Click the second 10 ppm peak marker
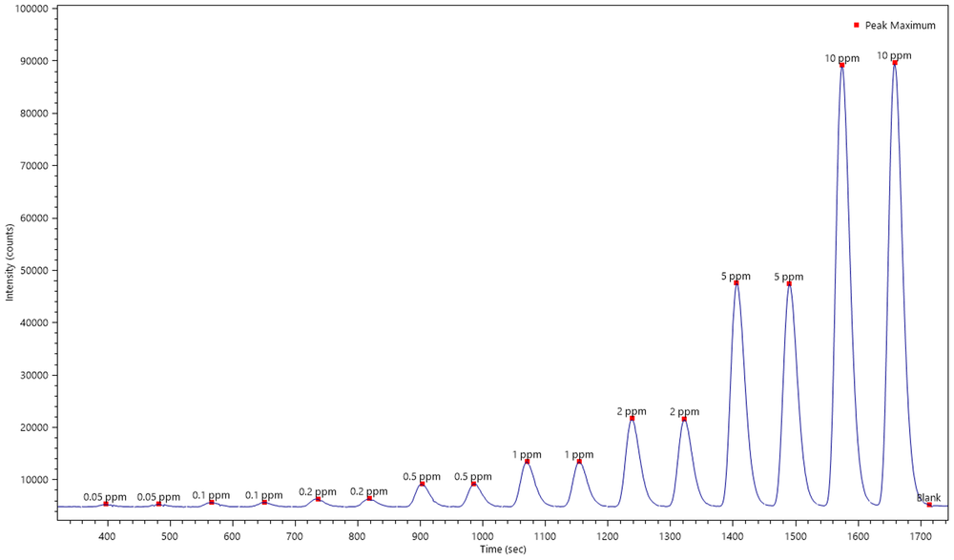This screenshot has width=954, height=560. [894, 64]
